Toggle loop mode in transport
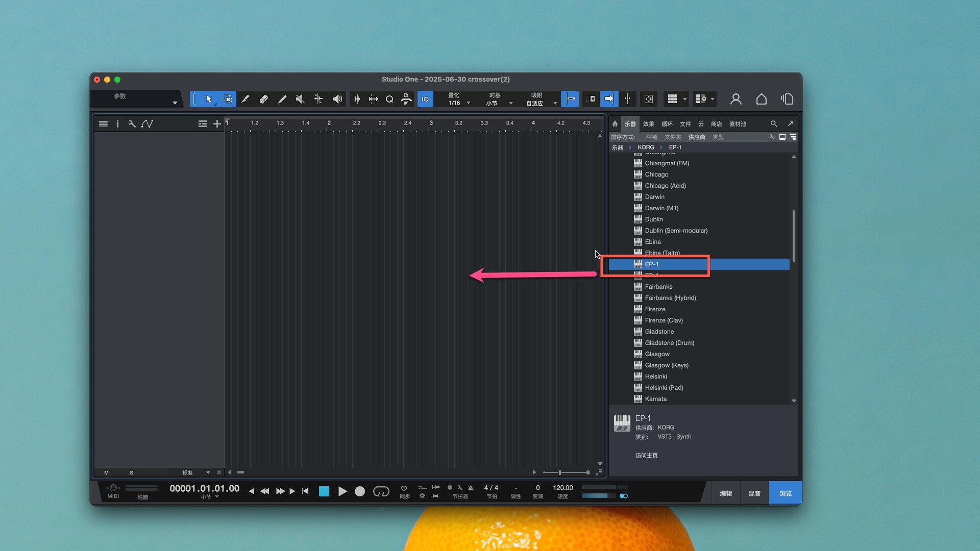The image size is (980, 551). click(381, 491)
